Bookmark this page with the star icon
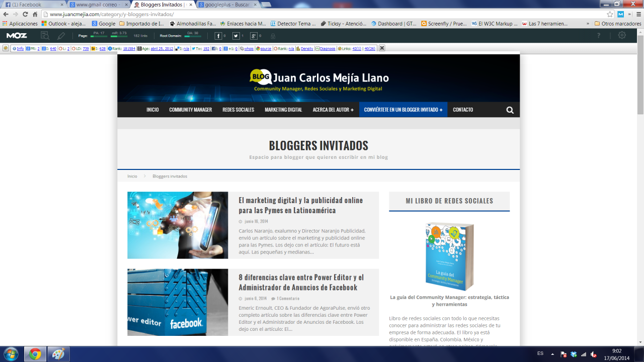The image size is (644, 362). point(610,14)
